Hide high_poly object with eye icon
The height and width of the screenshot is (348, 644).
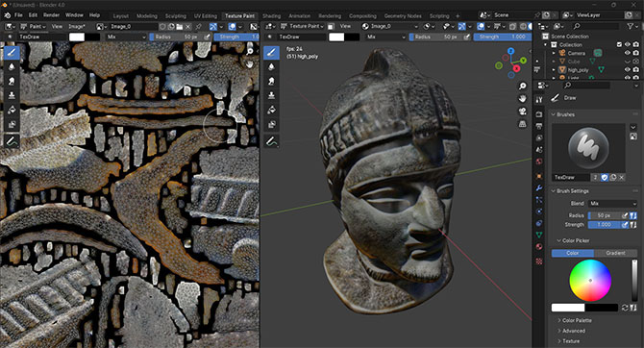(628, 70)
